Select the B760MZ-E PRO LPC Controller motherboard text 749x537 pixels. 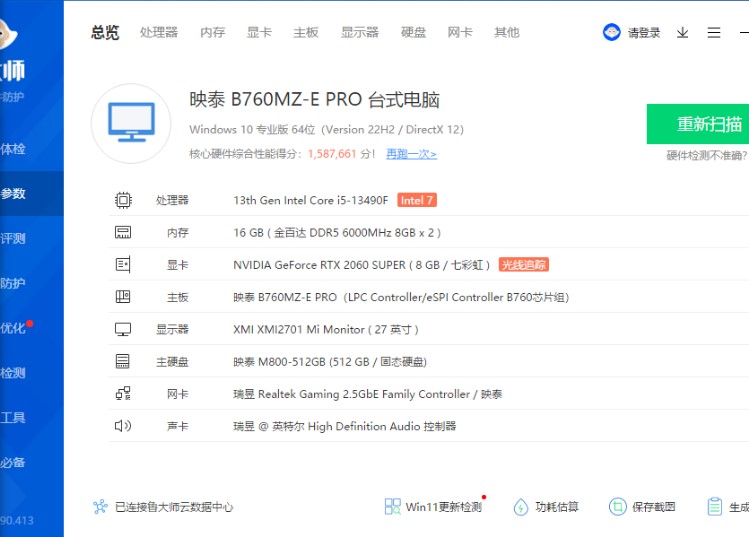pos(401,297)
